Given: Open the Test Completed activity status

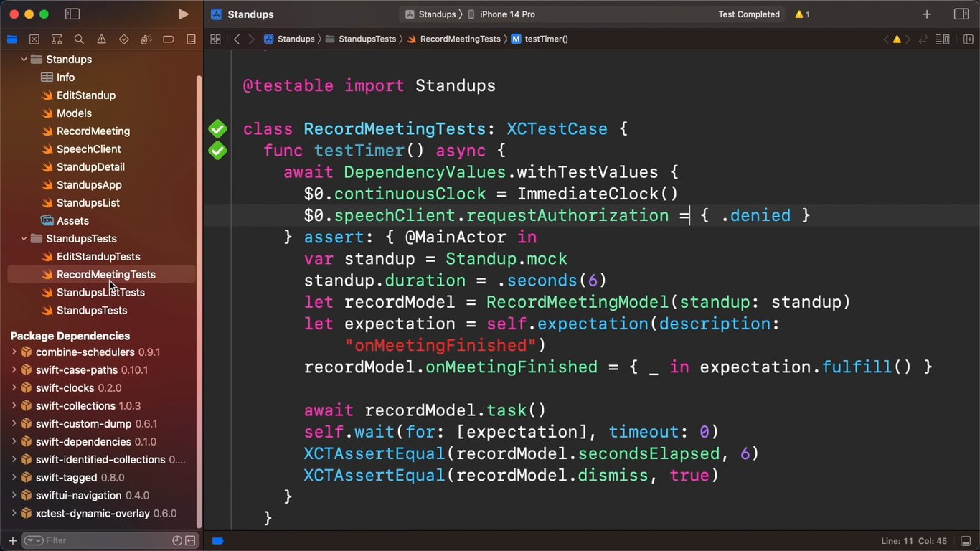Looking at the screenshot, I should tap(749, 14).
